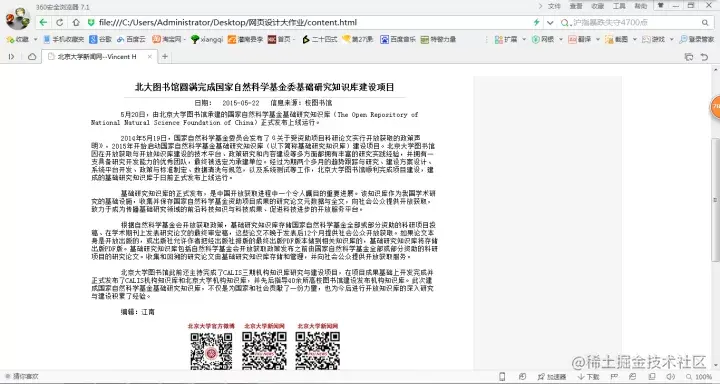Click the search magnifier button in search box
The width and height of the screenshot is (720, 384).
coord(705,22)
